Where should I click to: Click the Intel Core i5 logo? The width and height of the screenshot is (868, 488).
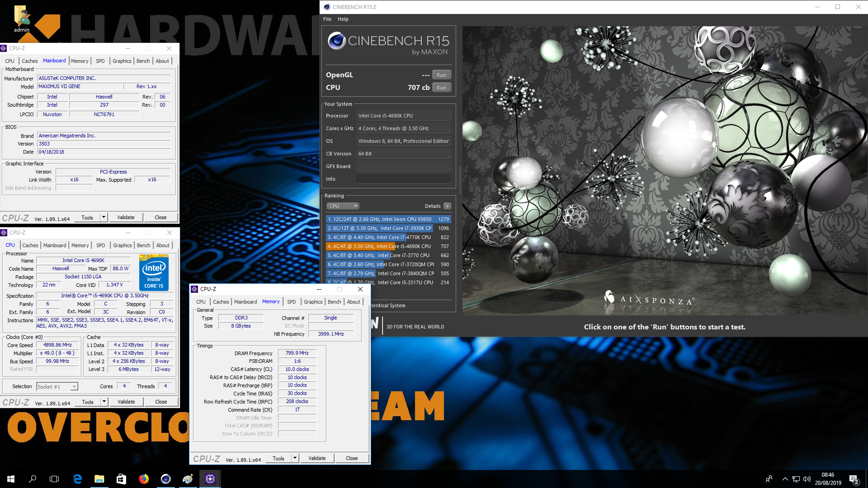154,273
